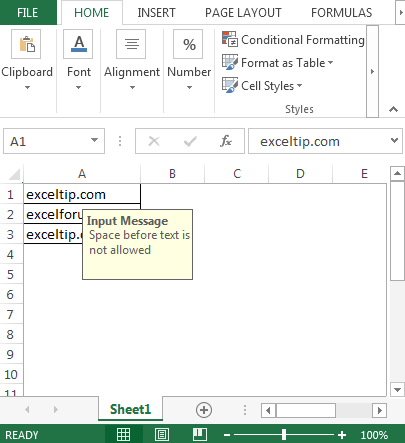The height and width of the screenshot is (443, 405).
Task: Select the Sheet1 worksheet tab
Action: (x=130, y=409)
